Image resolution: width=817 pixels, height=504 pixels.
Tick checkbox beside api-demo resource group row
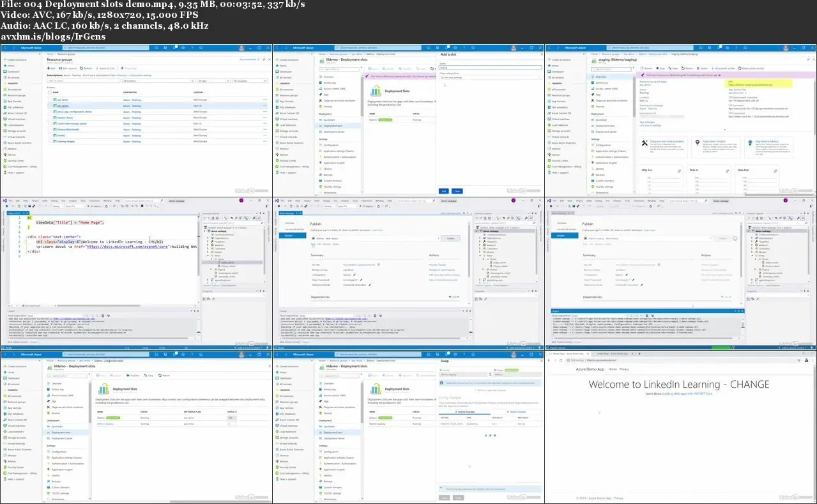pos(50,100)
